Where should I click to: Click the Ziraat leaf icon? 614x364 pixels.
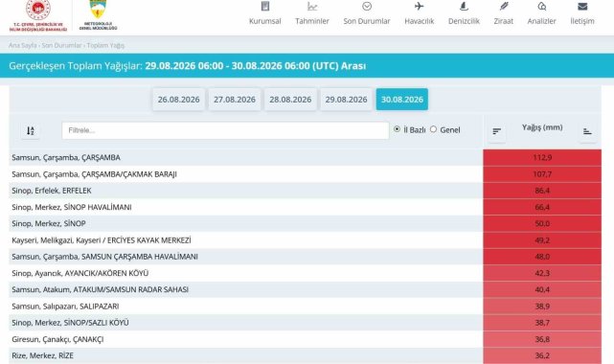[504, 7]
